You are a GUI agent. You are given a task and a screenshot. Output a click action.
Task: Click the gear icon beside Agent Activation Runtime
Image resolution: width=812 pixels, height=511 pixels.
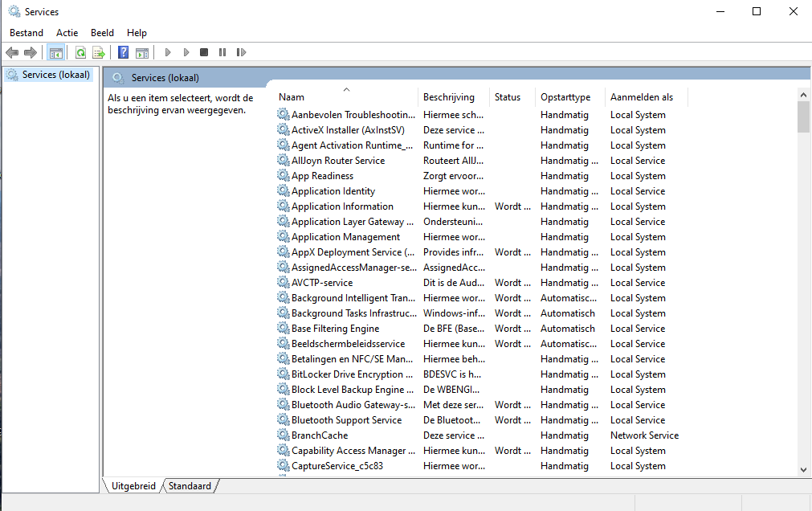click(283, 145)
